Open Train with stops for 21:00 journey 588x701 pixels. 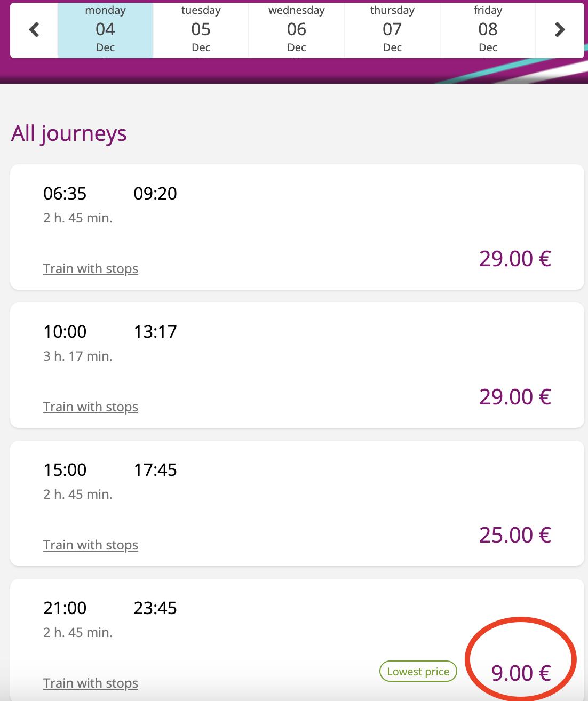(x=91, y=683)
